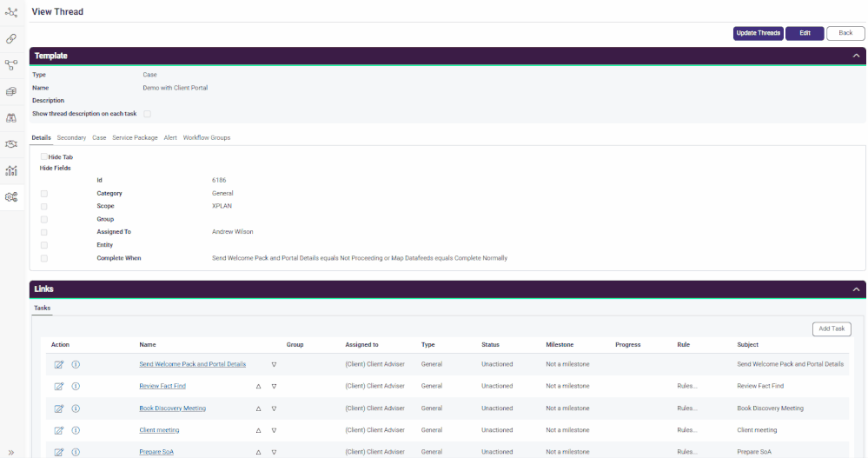Check the Hide Tab checkbox
Image resolution: width=868 pixels, height=458 pixels.
44,157
